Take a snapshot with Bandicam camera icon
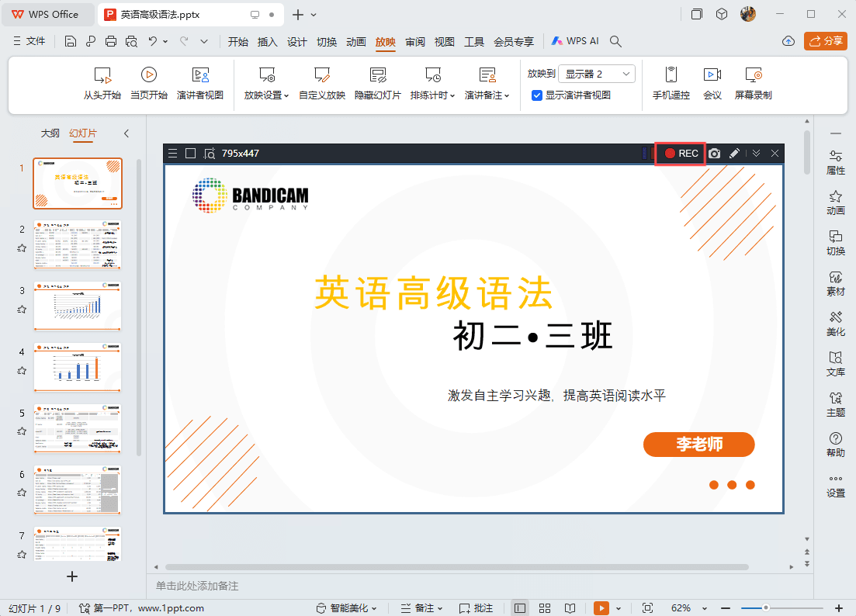 [x=715, y=153]
